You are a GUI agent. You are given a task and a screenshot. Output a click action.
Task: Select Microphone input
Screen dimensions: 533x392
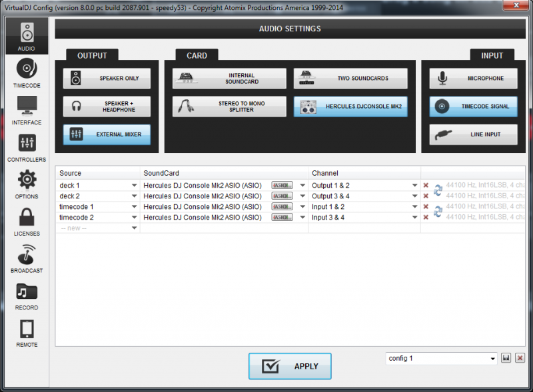tap(473, 79)
